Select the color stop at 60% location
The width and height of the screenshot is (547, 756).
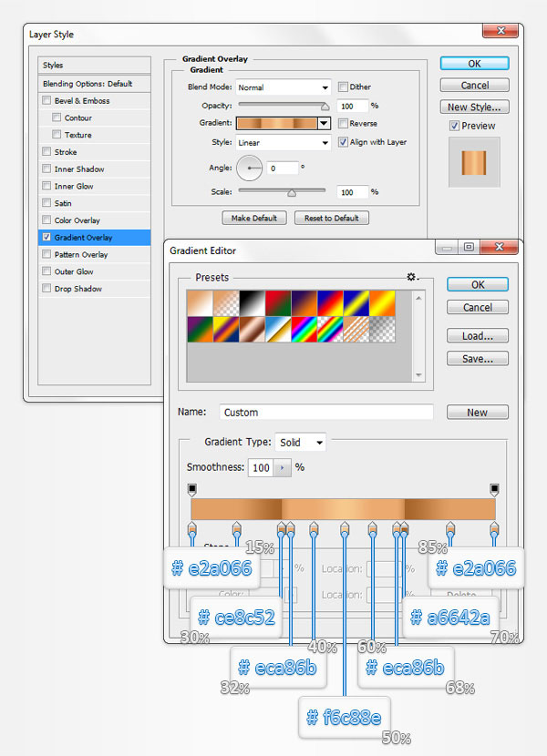(372, 528)
